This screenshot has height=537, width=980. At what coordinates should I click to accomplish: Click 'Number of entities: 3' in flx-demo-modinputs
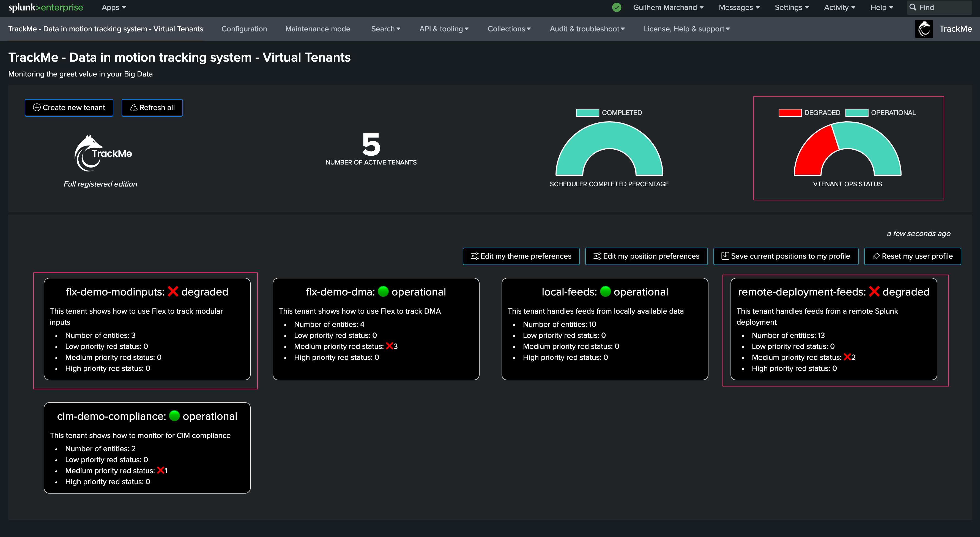coord(100,335)
